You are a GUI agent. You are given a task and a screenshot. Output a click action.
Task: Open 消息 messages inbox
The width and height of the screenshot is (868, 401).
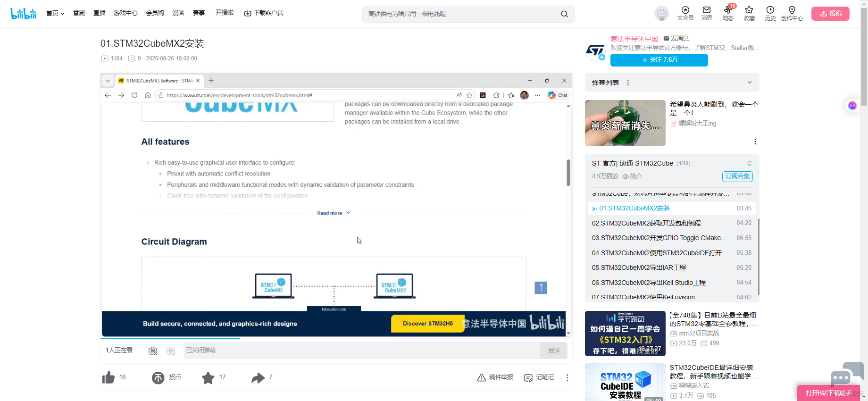(707, 14)
